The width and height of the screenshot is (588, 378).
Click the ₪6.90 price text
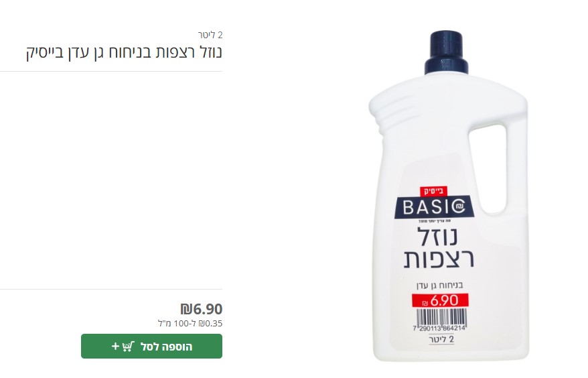click(202, 309)
